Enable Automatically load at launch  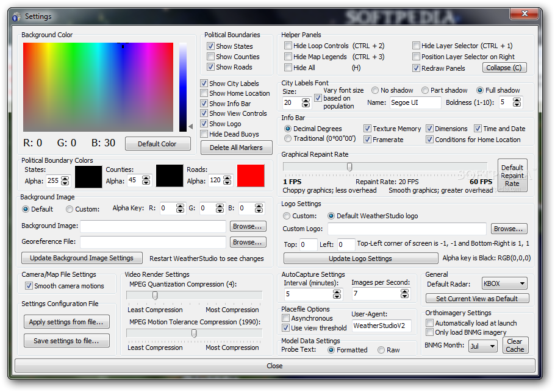429,323
